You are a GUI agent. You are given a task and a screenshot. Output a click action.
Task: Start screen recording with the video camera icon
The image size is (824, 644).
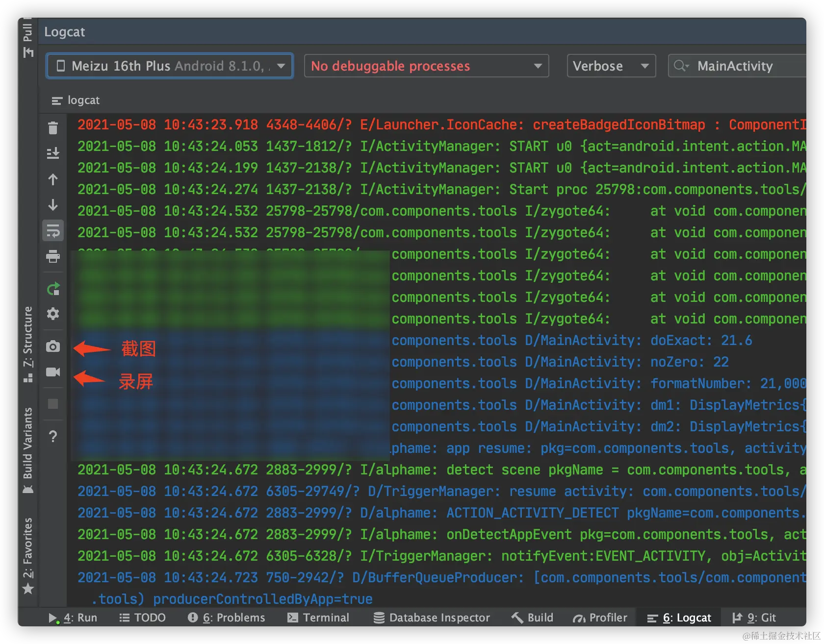[x=53, y=372]
